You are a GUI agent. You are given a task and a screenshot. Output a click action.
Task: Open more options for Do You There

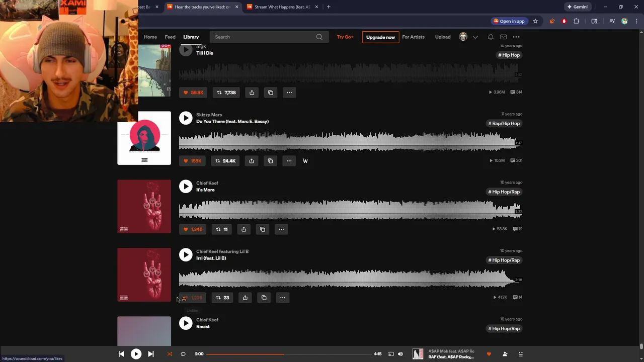tap(289, 161)
